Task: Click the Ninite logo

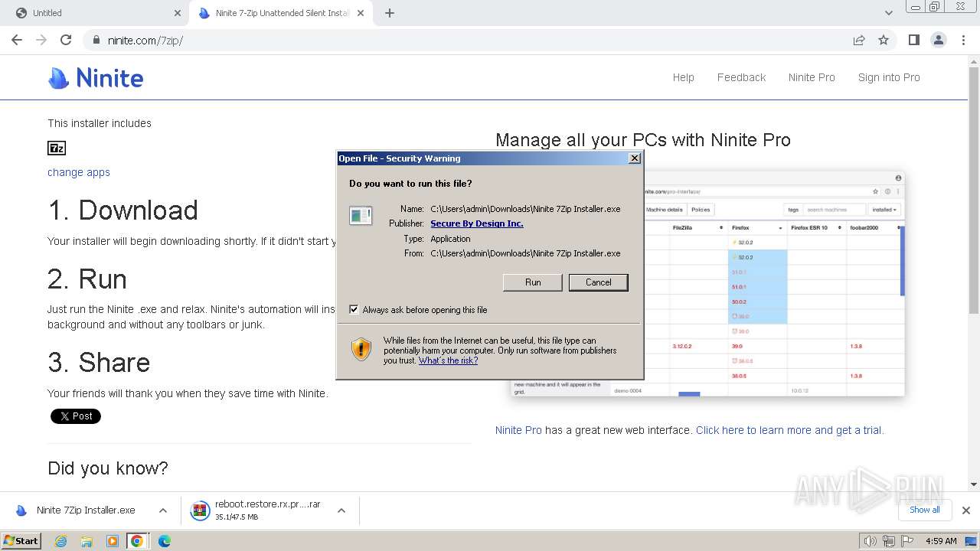Action: click(96, 77)
